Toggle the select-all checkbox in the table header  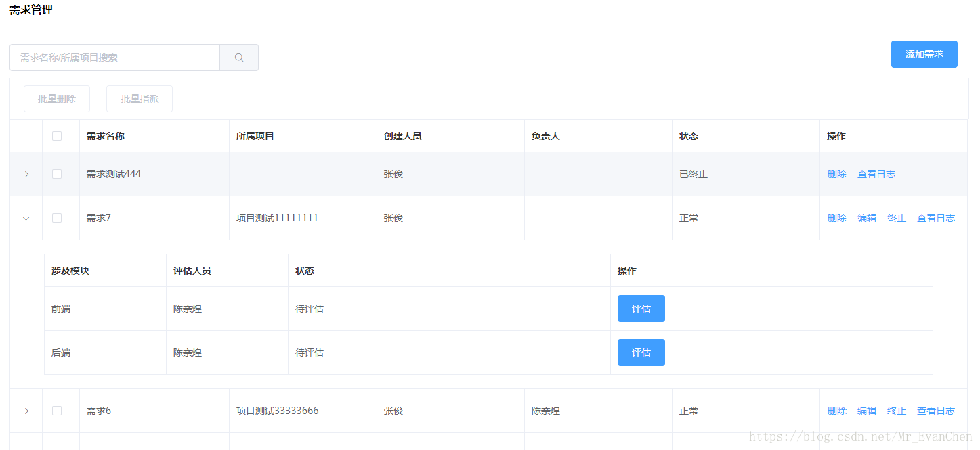pos(57,136)
